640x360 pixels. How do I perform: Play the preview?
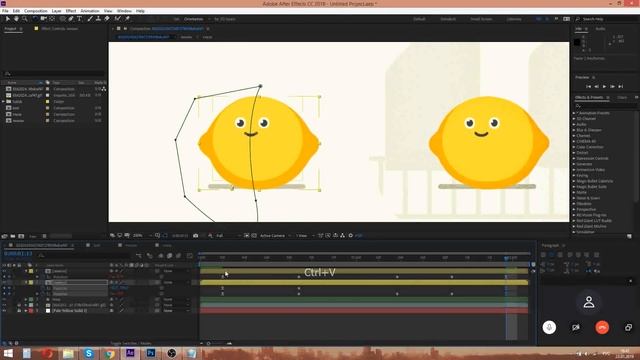coord(604,87)
